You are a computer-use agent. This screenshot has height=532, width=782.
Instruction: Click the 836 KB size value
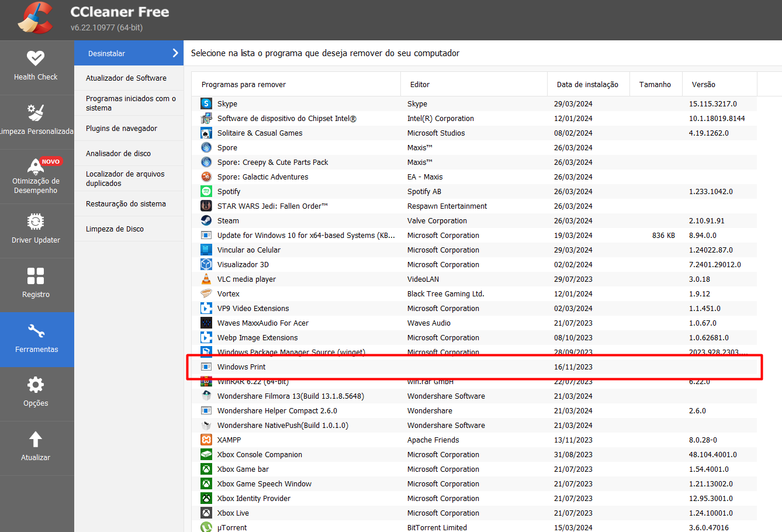coord(663,235)
